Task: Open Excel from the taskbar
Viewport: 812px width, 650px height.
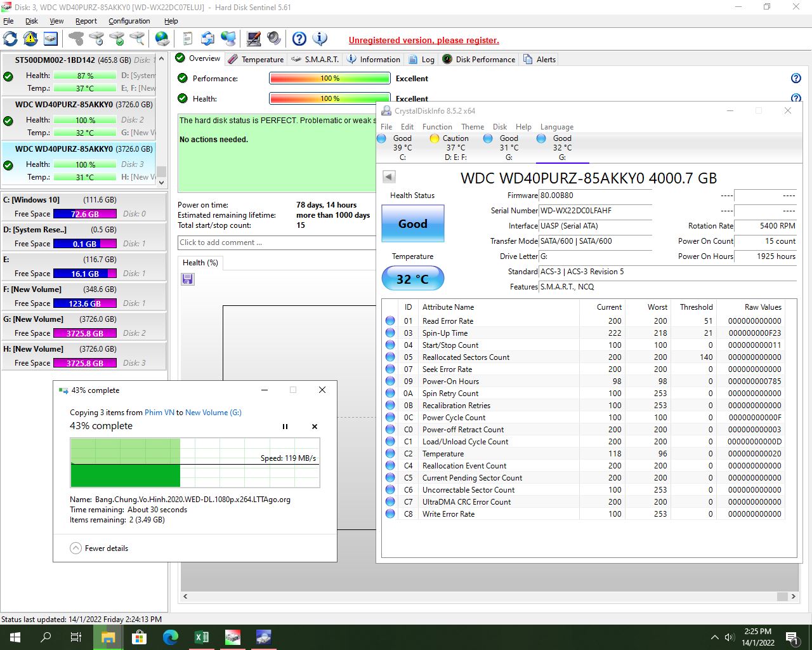Action: (202, 637)
